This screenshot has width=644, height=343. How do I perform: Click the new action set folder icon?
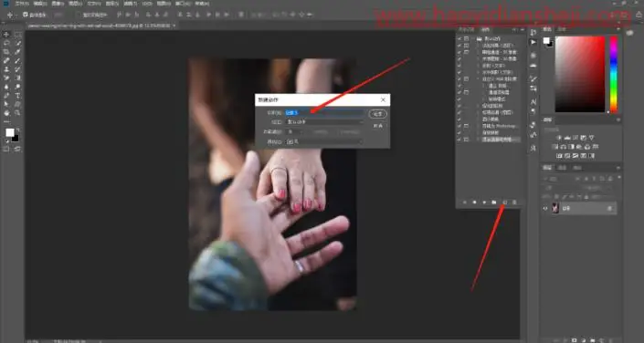[x=494, y=203]
